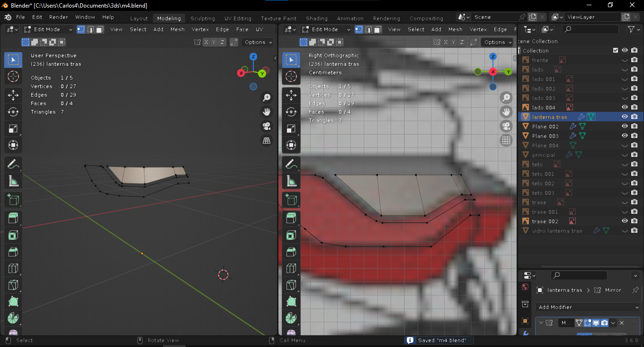Click the Pan view hand in left viewport
This screenshot has width=644, height=347.
[x=267, y=112]
